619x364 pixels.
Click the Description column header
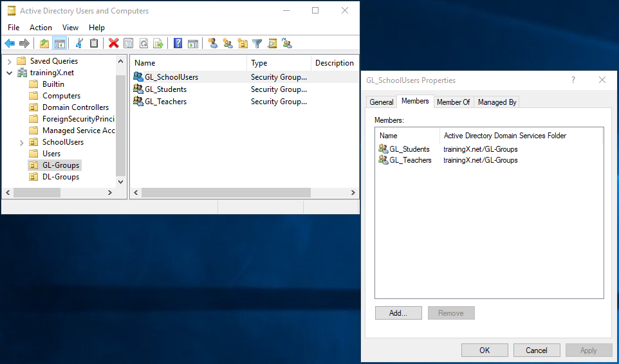pyautogui.click(x=335, y=63)
